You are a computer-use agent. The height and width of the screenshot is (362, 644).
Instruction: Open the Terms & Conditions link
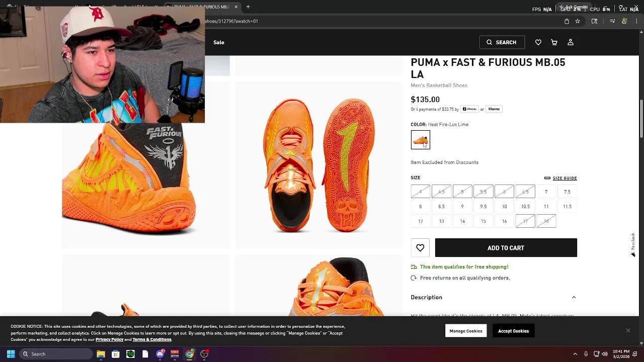click(152, 339)
